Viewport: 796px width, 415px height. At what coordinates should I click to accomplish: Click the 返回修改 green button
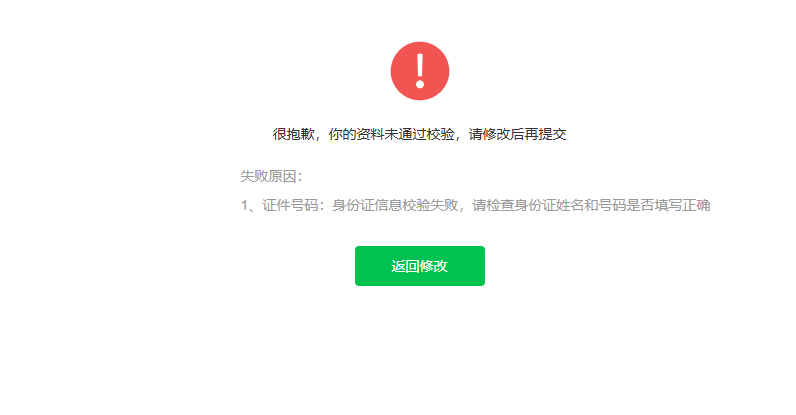(420, 266)
